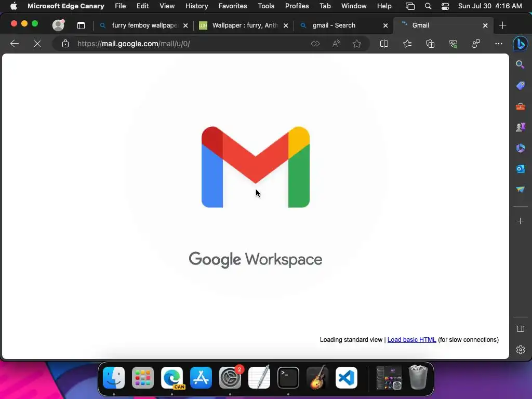Image resolution: width=532 pixels, height=399 pixels.
Task: Open sidebar Drop paper plane icon
Action: click(x=520, y=189)
